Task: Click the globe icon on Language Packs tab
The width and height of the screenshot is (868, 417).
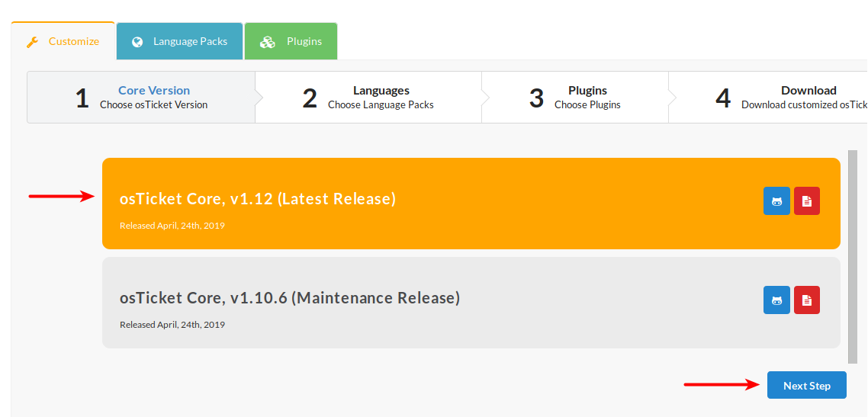Action: click(137, 42)
